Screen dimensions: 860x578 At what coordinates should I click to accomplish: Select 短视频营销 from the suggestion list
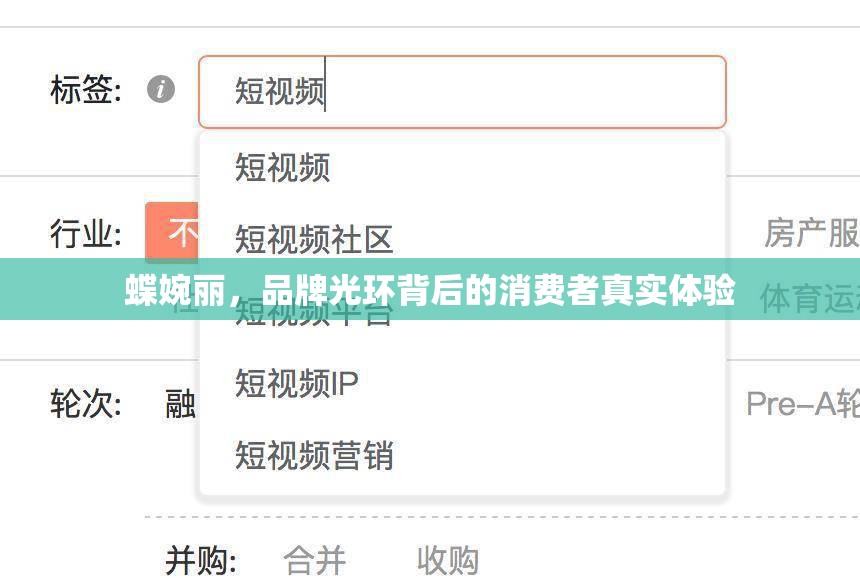(x=462, y=455)
